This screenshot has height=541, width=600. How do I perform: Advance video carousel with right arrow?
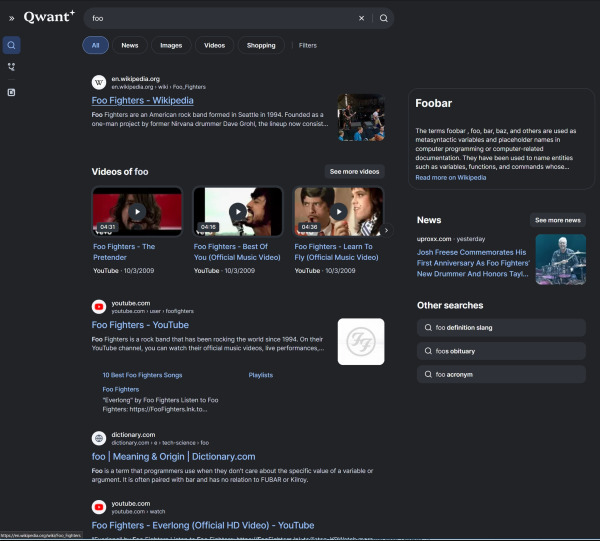[386, 230]
